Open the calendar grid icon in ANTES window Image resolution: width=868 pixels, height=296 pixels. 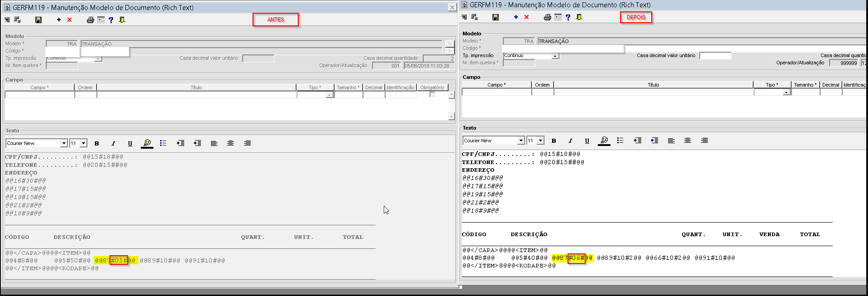coord(101,20)
